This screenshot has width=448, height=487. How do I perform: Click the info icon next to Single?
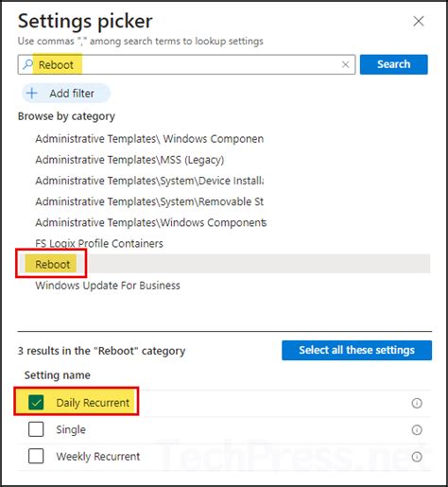417,429
